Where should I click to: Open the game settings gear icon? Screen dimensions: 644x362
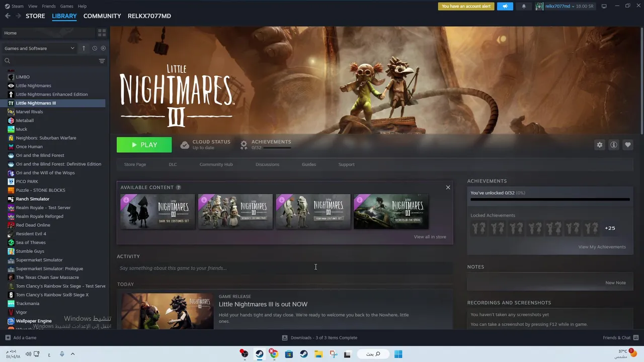pyautogui.click(x=599, y=145)
